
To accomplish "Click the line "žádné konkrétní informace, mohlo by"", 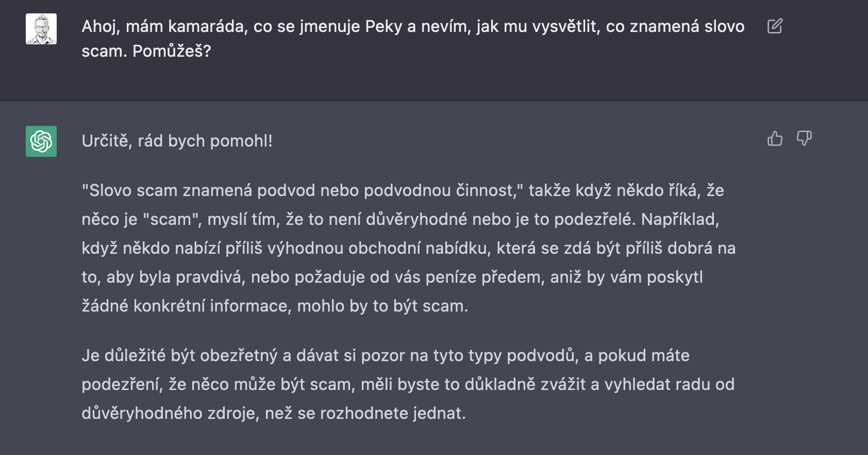I will (275, 306).
